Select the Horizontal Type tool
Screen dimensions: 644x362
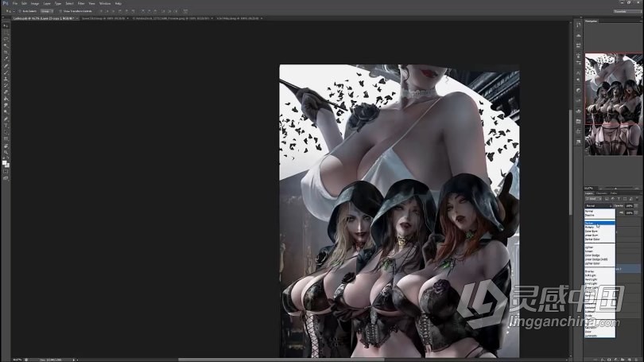point(6,126)
